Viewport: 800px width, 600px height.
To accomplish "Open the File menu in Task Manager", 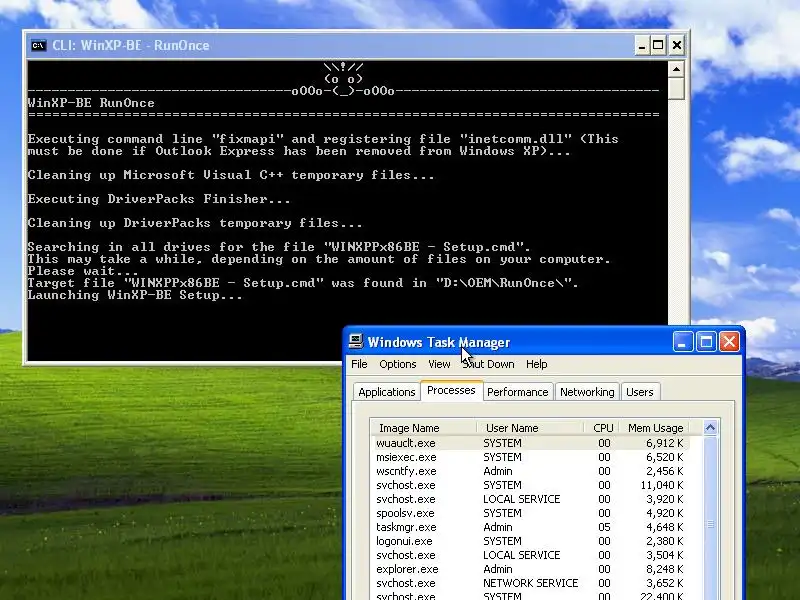I will click(359, 364).
